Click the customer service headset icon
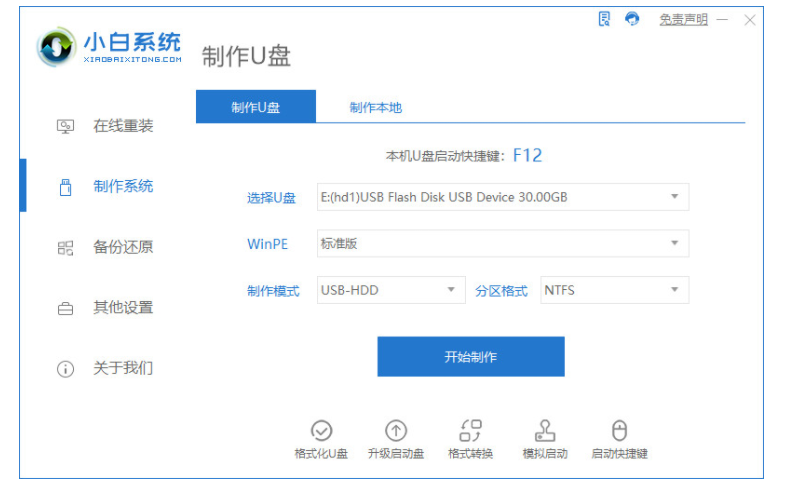This screenshot has height=499, width=809. coord(632,19)
